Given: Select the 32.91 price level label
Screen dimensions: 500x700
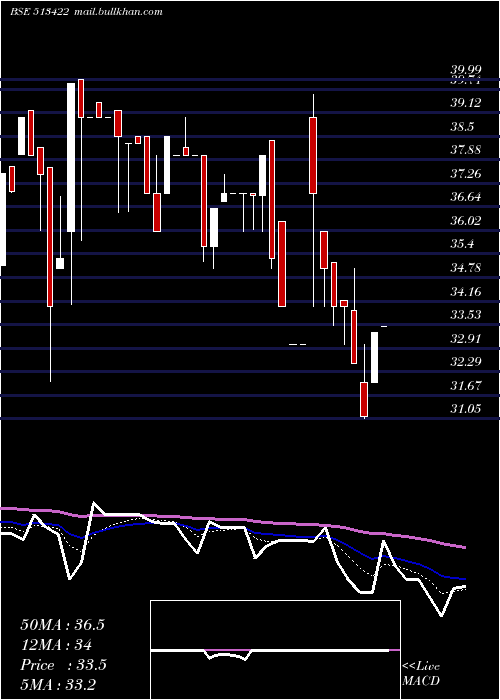Looking at the screenshot, I should click(x=466, y=339).
